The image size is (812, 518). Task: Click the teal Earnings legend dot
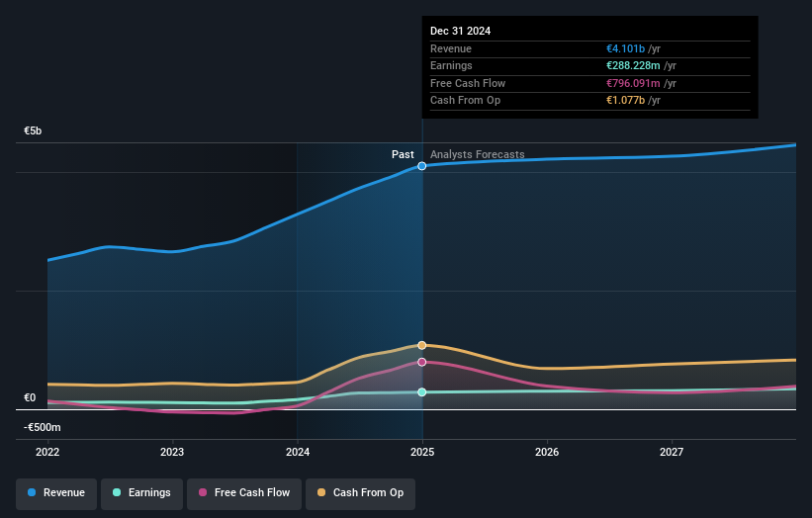[117, 492]
